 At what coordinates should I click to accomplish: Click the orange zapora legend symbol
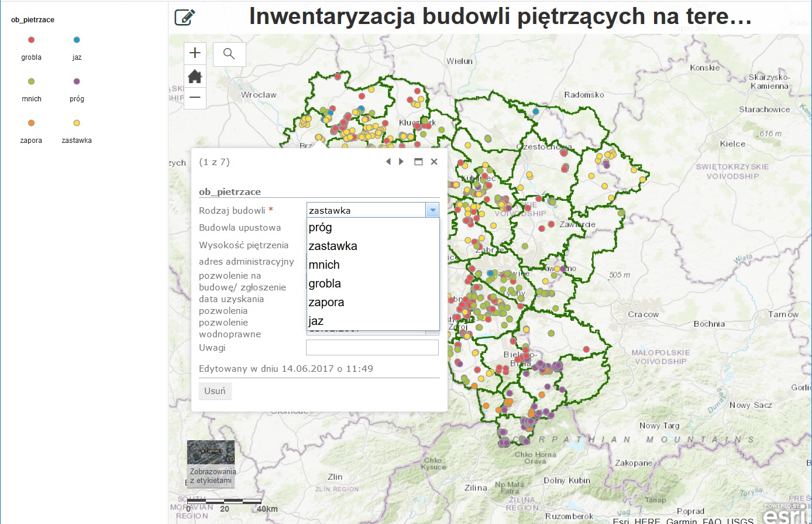coord(32,123)
